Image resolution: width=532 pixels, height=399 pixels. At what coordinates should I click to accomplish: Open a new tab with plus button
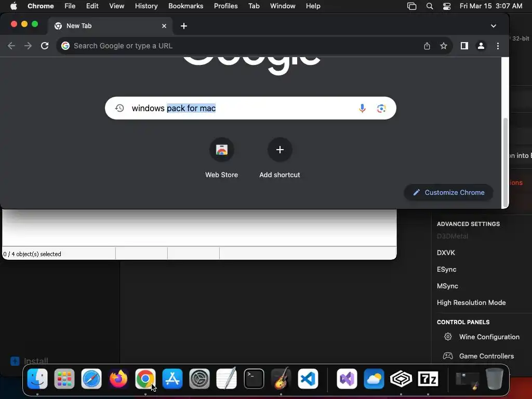(x=183, y=26)
